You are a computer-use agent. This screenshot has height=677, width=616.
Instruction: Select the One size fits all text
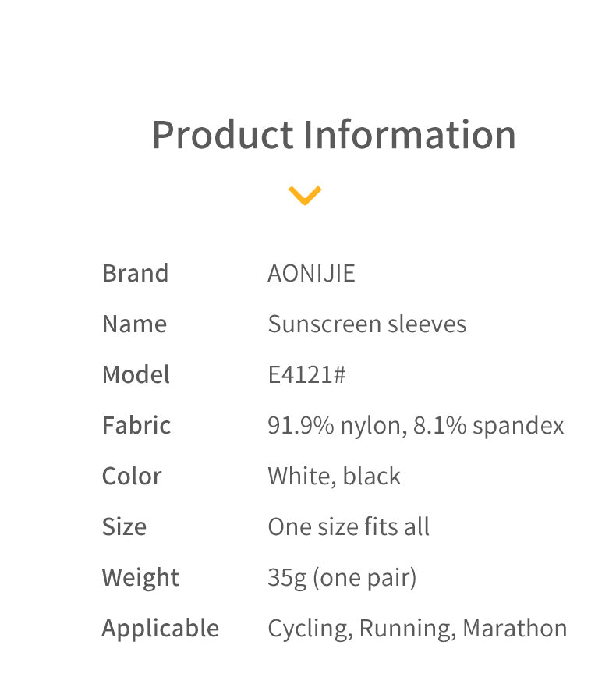pos(349,526)
